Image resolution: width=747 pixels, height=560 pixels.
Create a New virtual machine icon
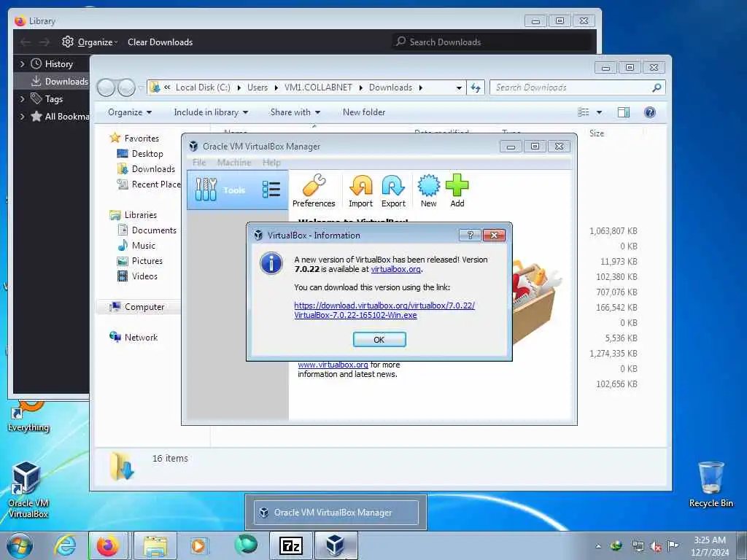tap(428, 190)
